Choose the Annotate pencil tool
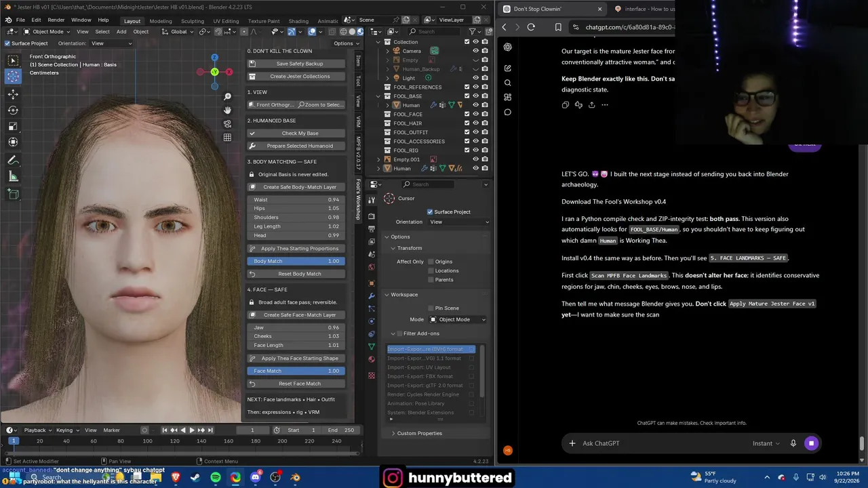This screenshot has width=868, height=488. [x=13, y=160]
